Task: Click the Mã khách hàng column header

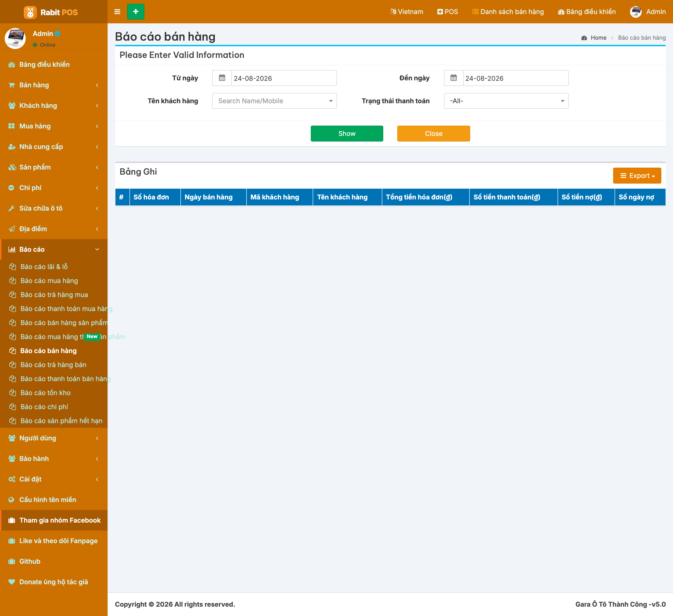Action: tap(279, 197)
